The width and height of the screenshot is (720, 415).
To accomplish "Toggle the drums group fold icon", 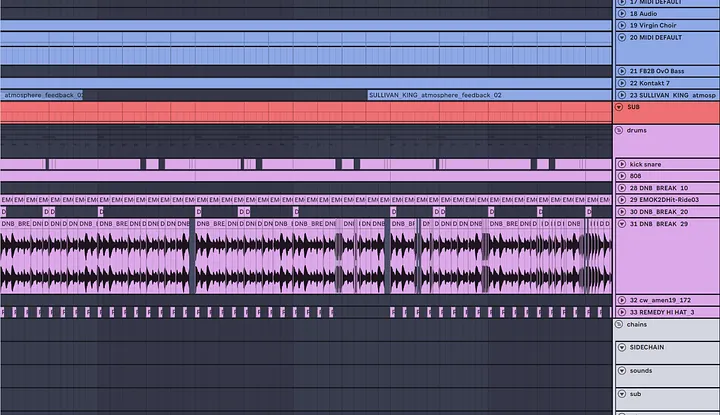I will (x=619, y=130).
